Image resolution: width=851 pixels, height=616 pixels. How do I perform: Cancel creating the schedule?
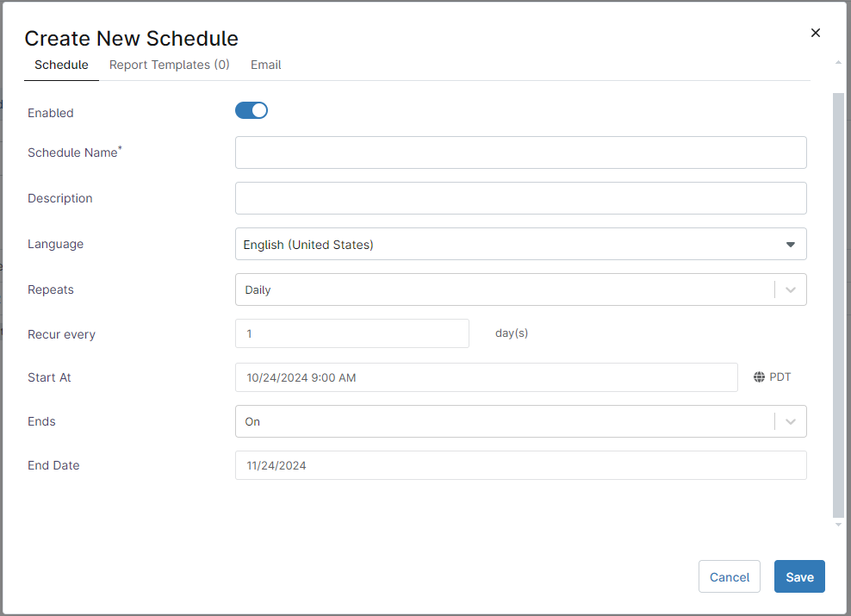click(x=729, y=576)
